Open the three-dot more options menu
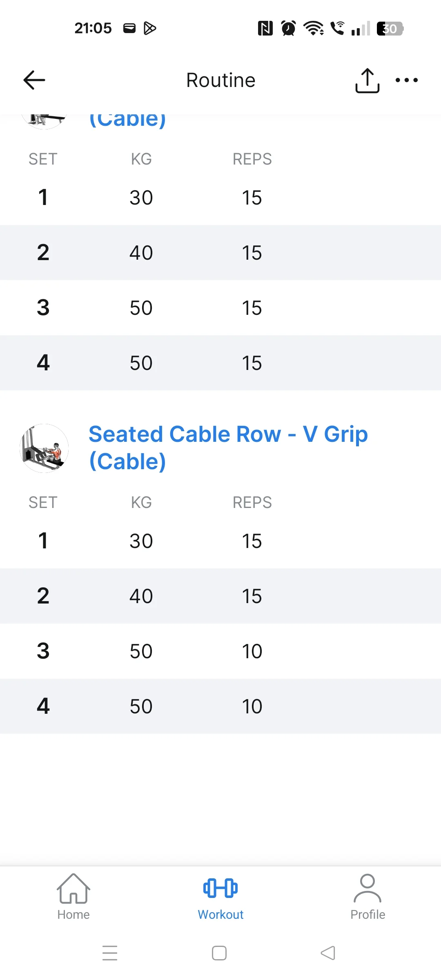Image resolution: width=441 pixels, height=980 pixels. click(x=406, y=80)
